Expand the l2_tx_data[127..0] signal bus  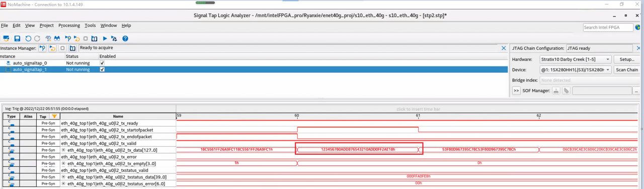pos(63,150)
